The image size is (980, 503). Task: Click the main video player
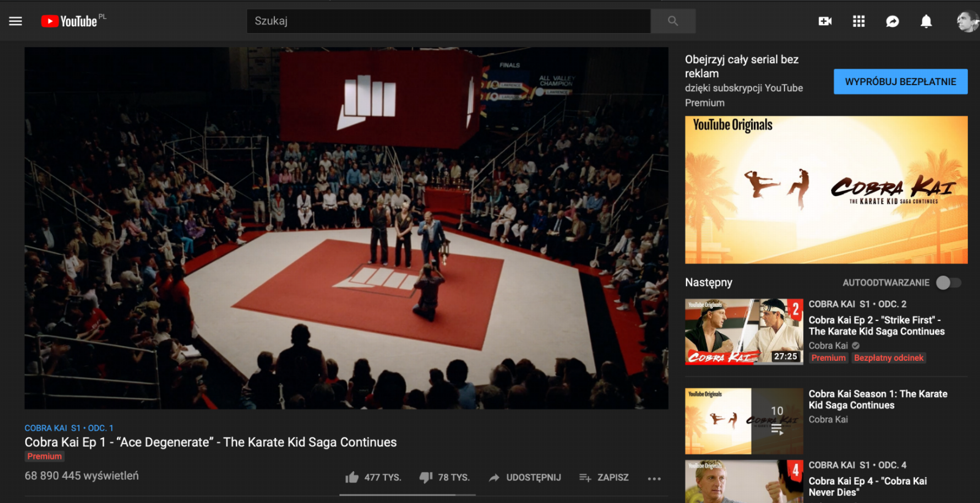(346, 228)
